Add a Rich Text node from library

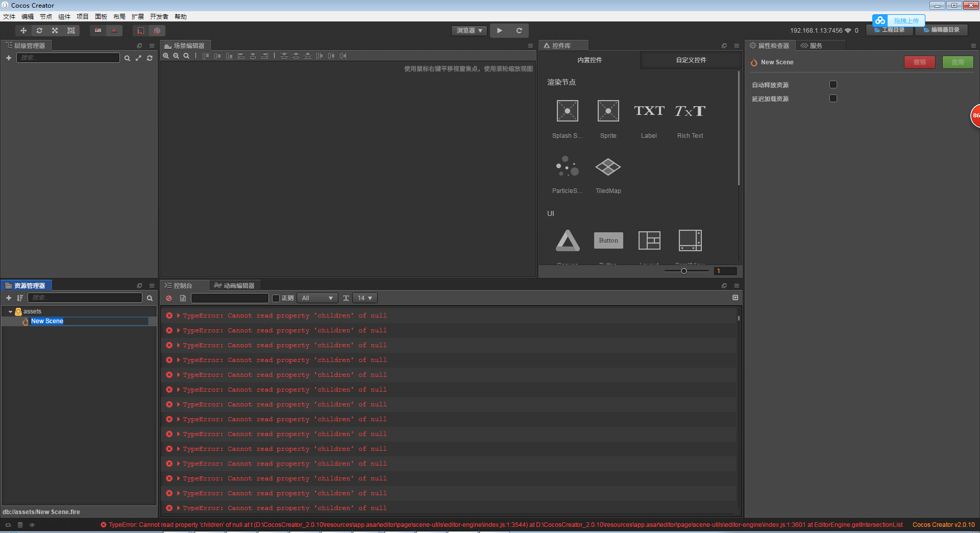pos(690,118)
